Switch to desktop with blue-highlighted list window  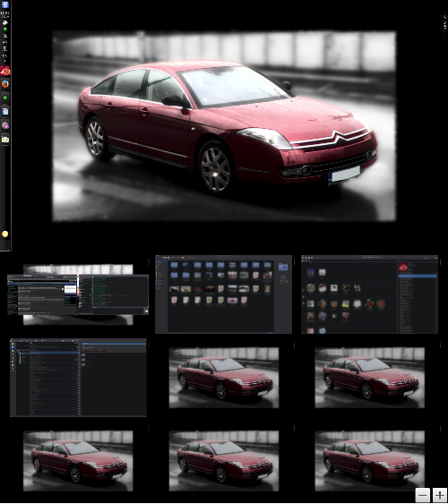78,378
